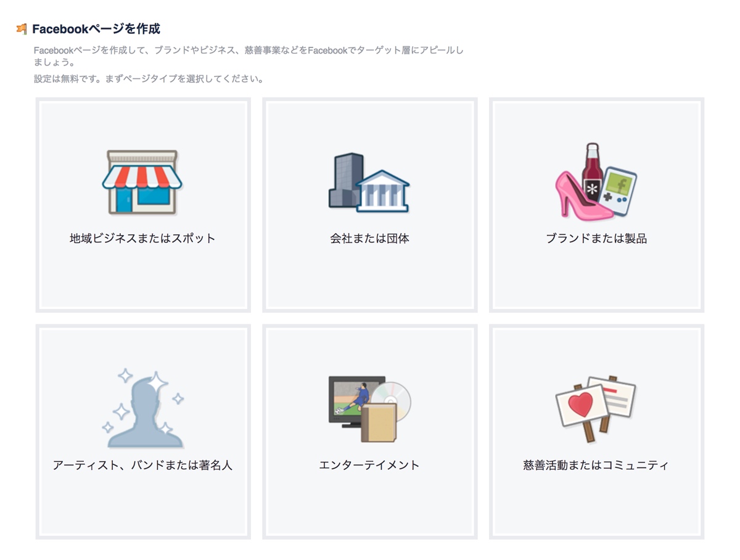Open the 慈善活動またはコミュニティ label
This screenshot has width=740, height=560.
click(596, 466)
